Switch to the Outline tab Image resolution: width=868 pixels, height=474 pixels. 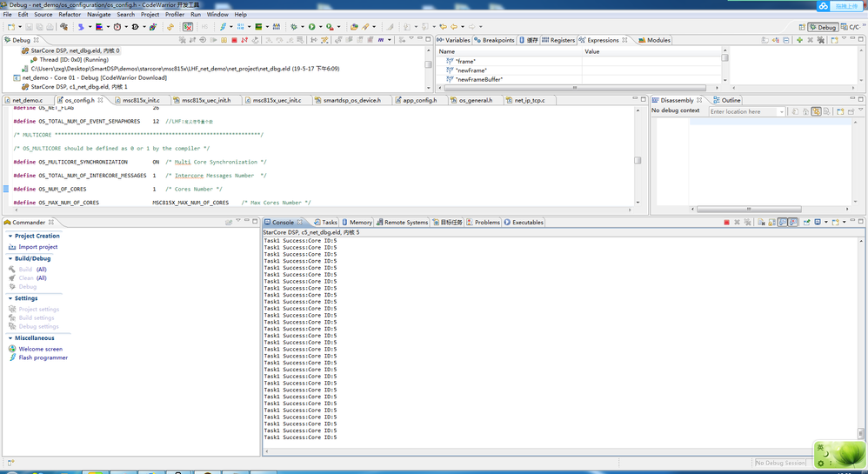(727, 100)
